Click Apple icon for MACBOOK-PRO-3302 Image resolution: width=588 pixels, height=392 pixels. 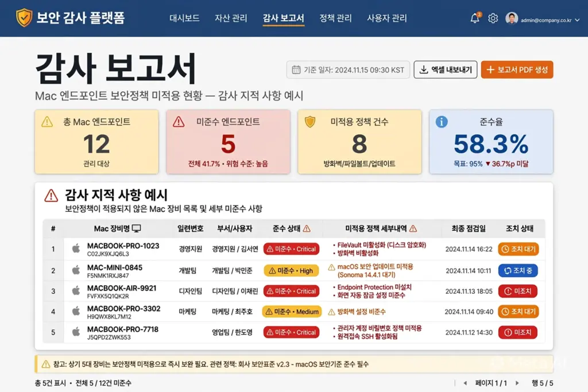click(x=76, y=311)
